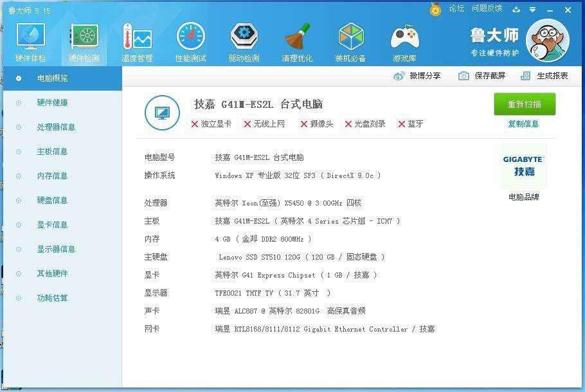This screenshot has height=392, width=585.
Task: Open the title bar dropdown menu arrow
Action: [533, 10]
